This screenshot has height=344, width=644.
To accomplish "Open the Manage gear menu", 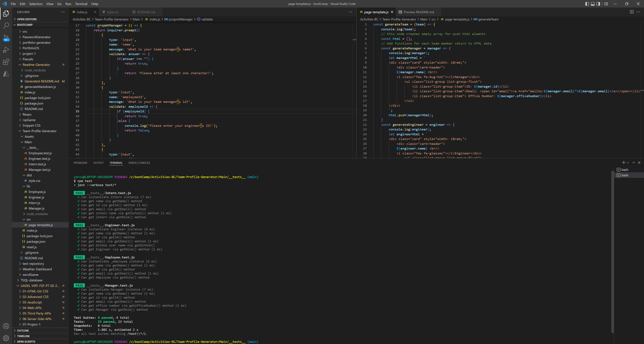I will click(6, 338).
